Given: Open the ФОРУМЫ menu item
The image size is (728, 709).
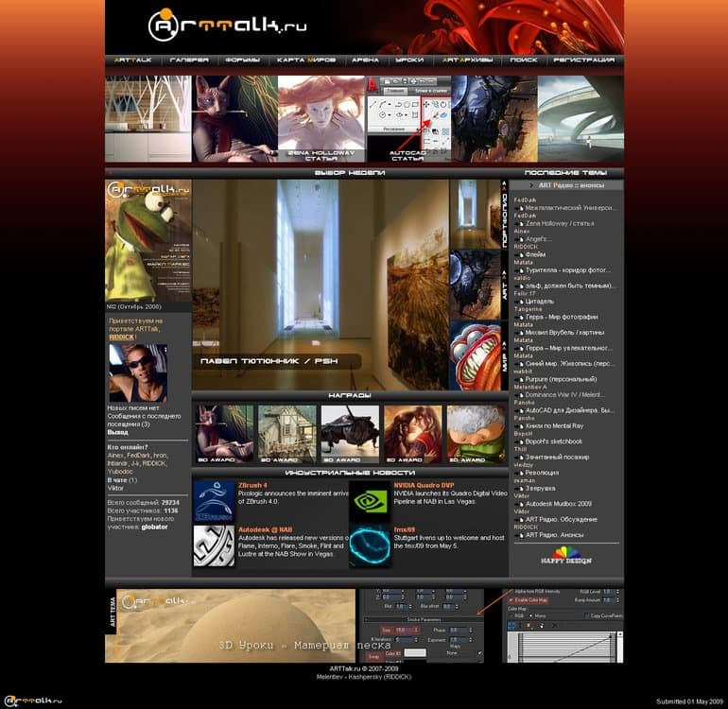Looking at the screenshot, I should click(x=242, y=60).
